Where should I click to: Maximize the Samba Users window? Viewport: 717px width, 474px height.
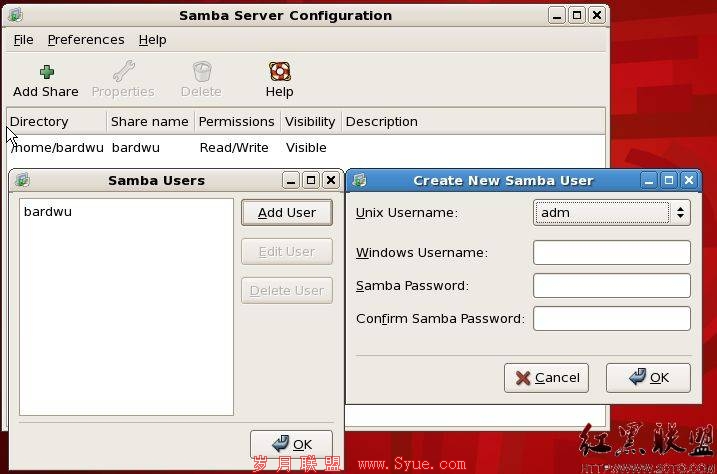point(311,180)
